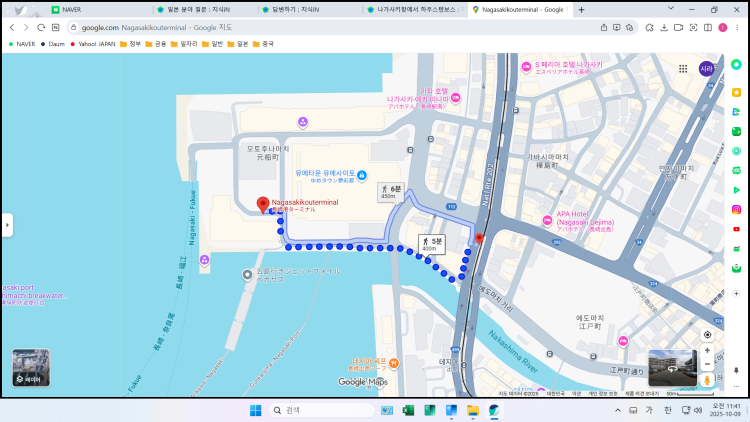Switch to the 답변하기 : 지식iN tab

300,9
